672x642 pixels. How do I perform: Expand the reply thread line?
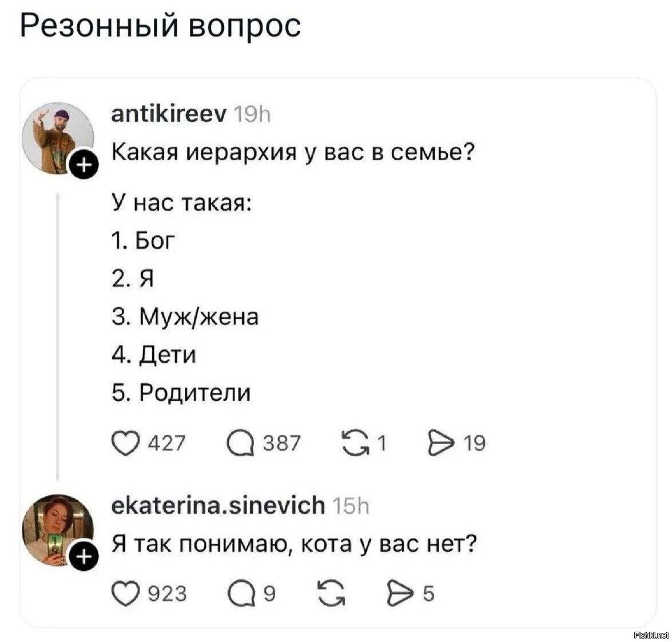point(59,332)
